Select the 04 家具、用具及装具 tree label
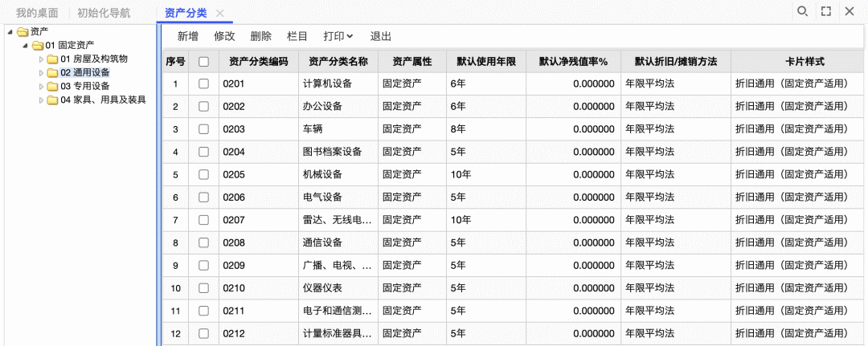The image size is (868, 346). 103,100
